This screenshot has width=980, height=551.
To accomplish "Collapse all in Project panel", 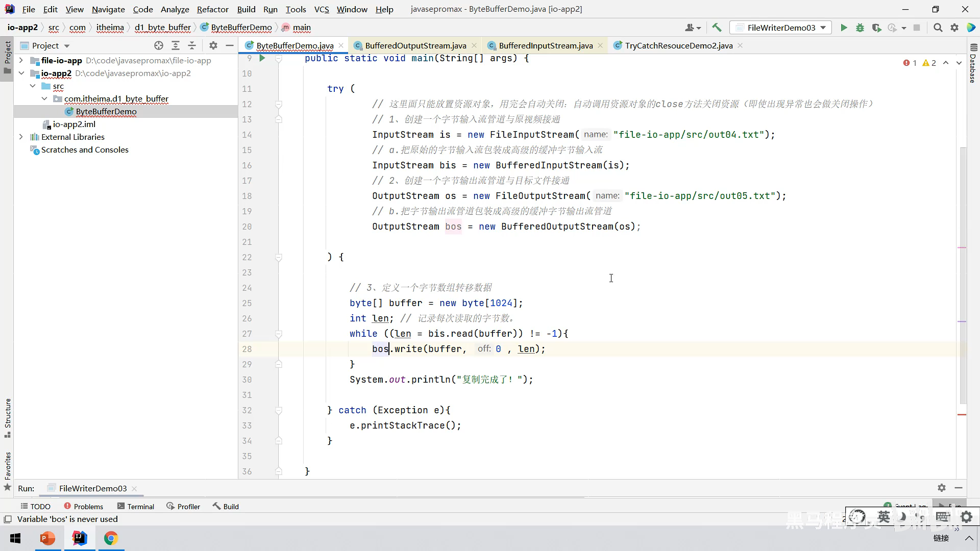I will [192, 45].
